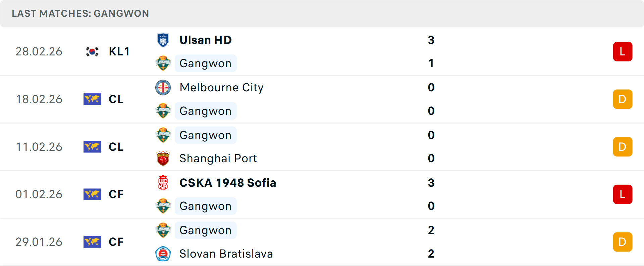
Task: Click Gangwon crest in the 28.02.26 match
Action: click(x=163, y=63)
